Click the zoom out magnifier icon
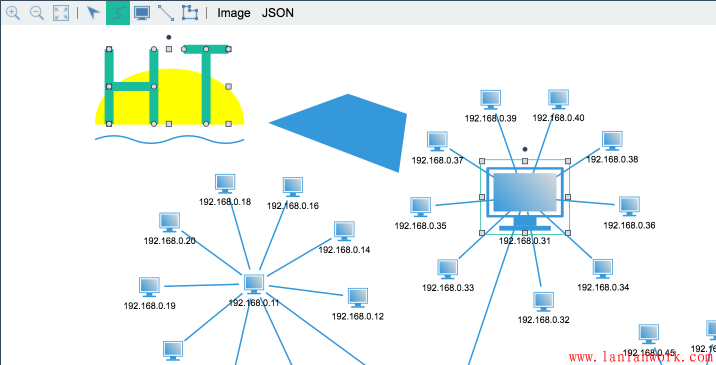716x365 pixels. [x=37, y=13]
